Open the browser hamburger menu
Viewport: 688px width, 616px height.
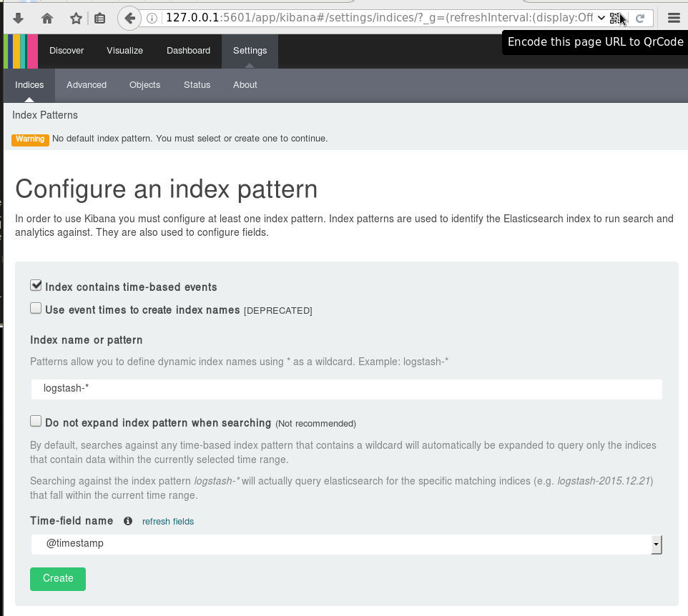(674, 18)
